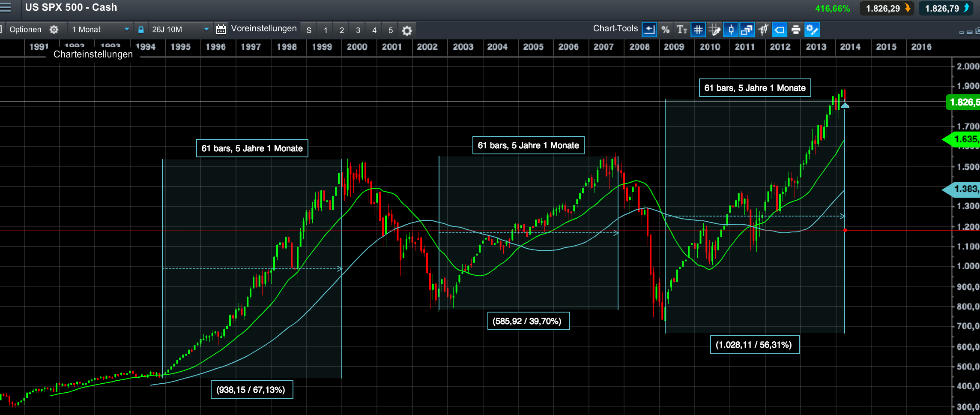Select the crosshair eyedropper tool
The width and height of the screenshot is (980, 415).
point(714,30)
